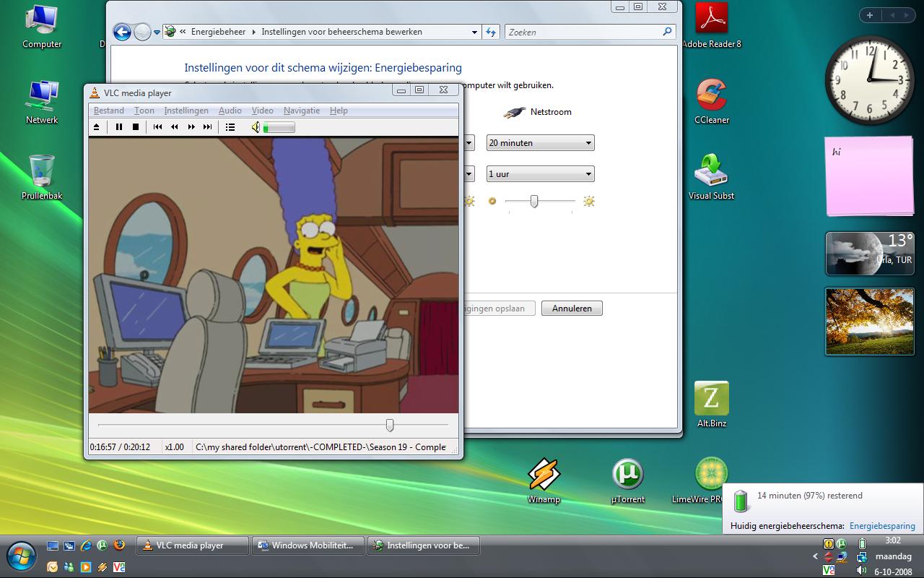This screenshot has width=924, height=578.
Task: Click the pink sticky note gadget
Action: [x=869, y=176]
